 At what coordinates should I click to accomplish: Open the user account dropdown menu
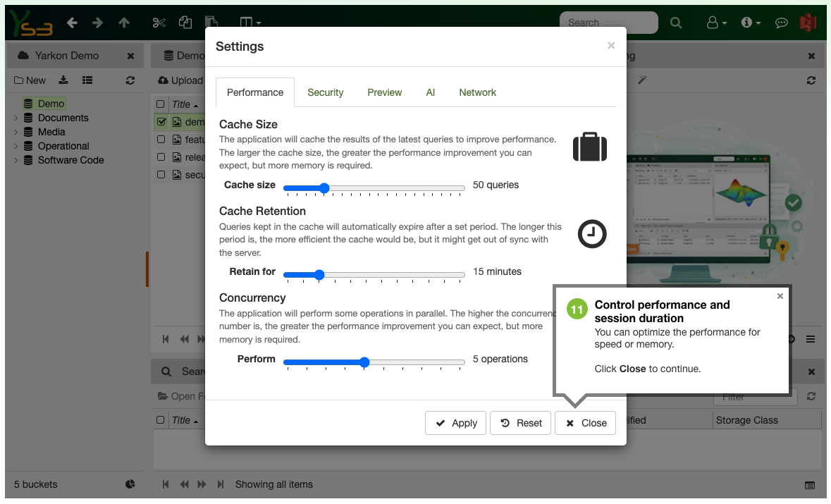coord(717,23)
